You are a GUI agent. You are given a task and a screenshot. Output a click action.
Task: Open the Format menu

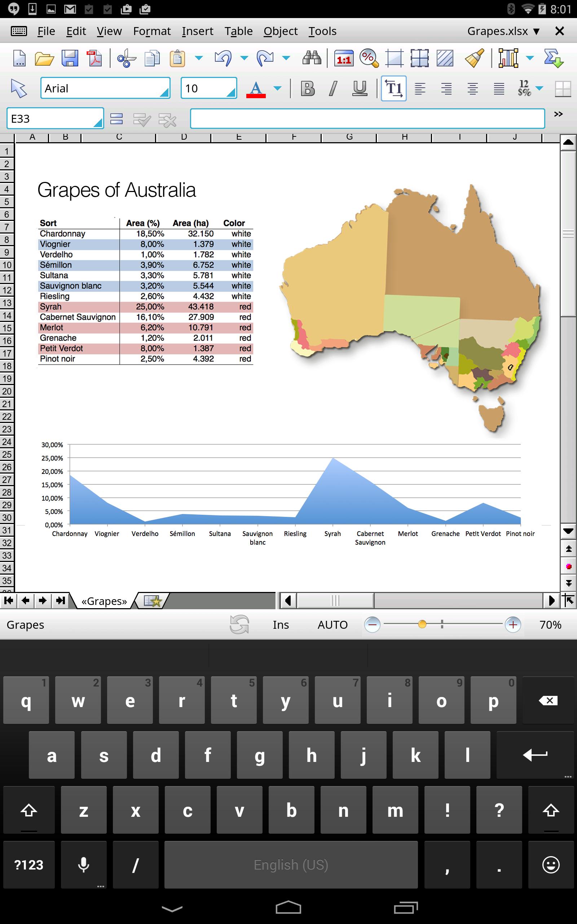pos(151,31)
